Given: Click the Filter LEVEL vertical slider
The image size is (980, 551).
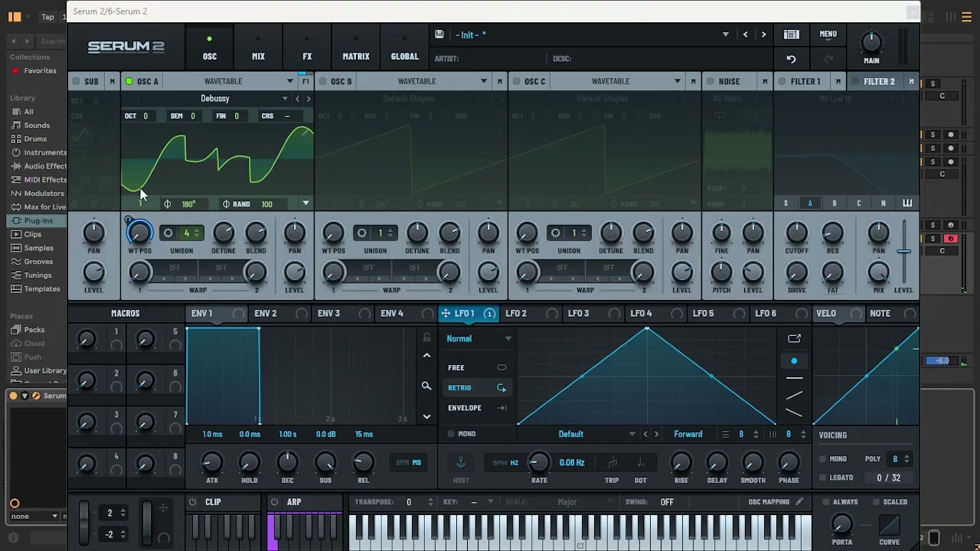Looking at the screenshot, I should click(x=904, y=252).
